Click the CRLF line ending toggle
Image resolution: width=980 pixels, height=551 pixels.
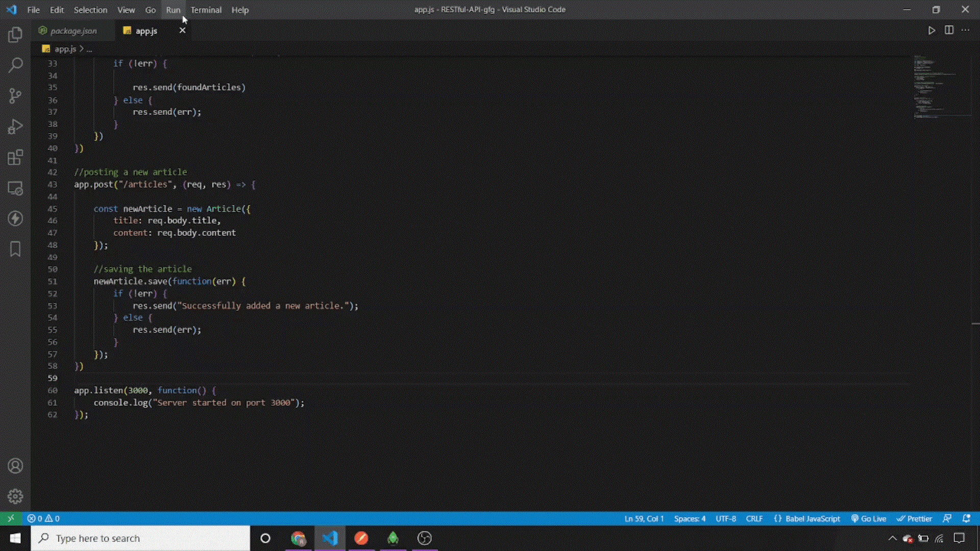tap(754, 518)
